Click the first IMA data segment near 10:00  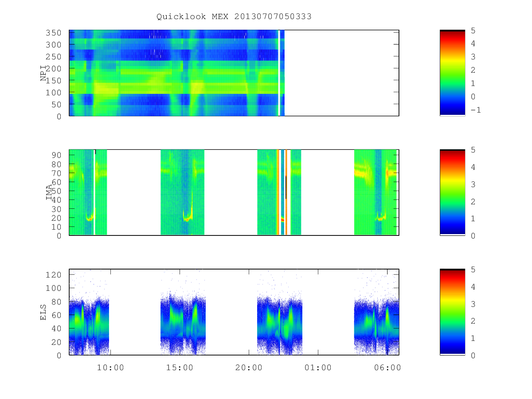(88, 192)
